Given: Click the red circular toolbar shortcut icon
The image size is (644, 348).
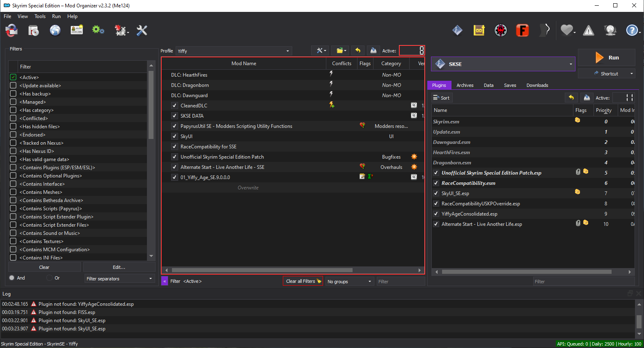Looking at the screenshot, I should (x=501, y=30).
